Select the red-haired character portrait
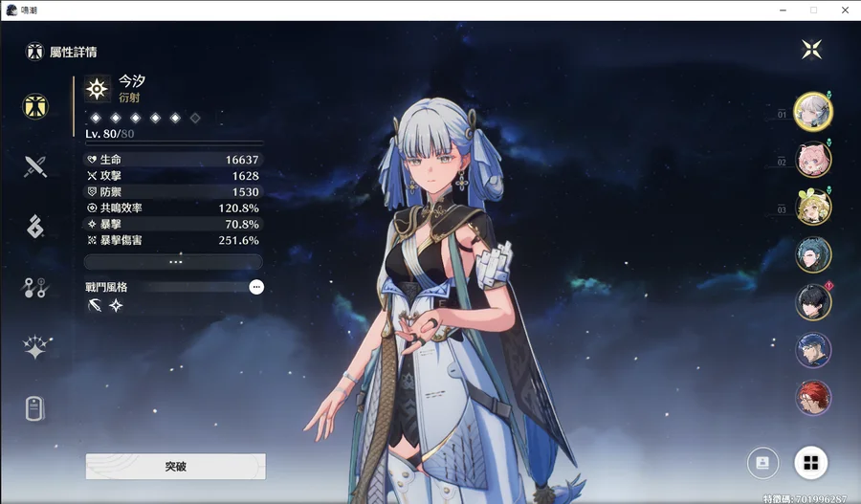Viewport: 861px width, 504px height. point(813,398)
